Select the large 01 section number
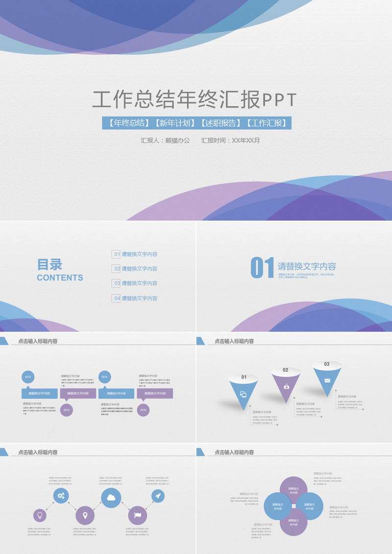 pyautogui.click(x=262, y=268)
